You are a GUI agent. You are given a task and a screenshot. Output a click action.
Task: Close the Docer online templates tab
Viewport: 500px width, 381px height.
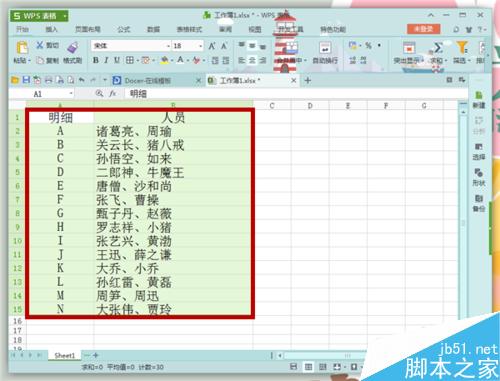tap(198, 80)
